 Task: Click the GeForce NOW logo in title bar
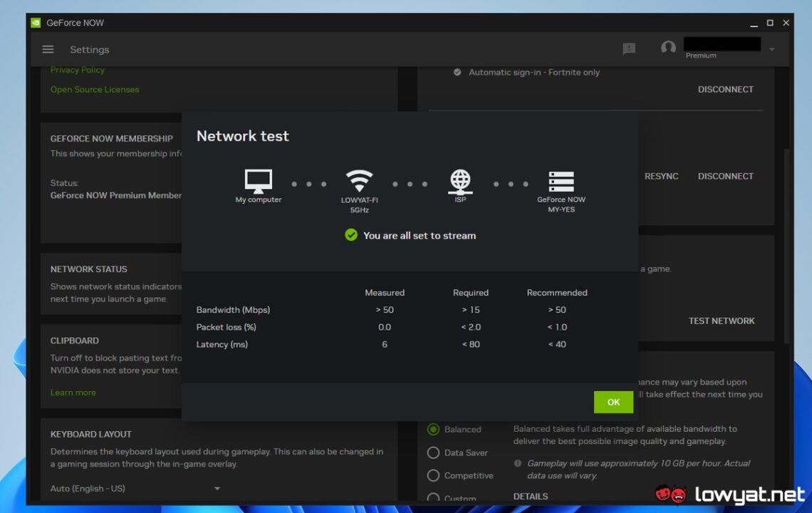[x=36, y=22]
